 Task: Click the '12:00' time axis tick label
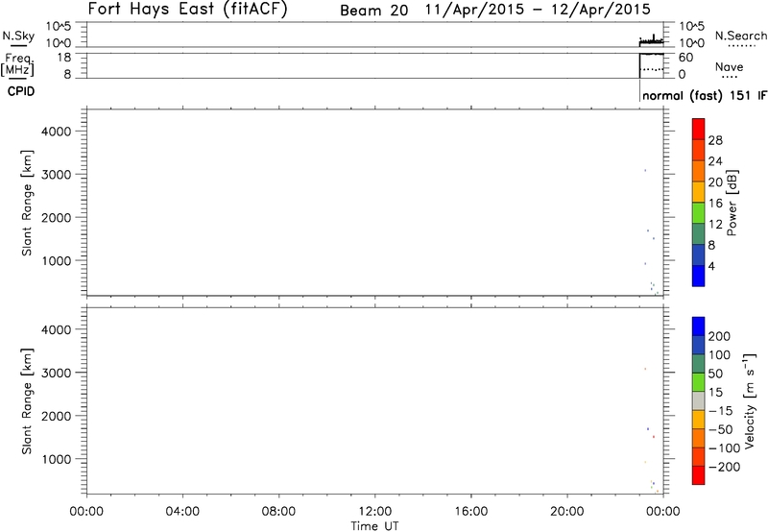point(374,512)
